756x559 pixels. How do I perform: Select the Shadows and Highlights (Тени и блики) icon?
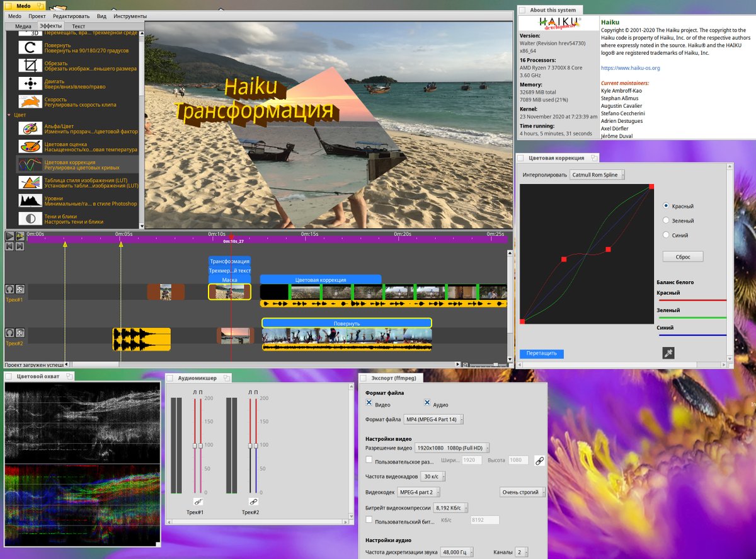[x=30, y=218]
